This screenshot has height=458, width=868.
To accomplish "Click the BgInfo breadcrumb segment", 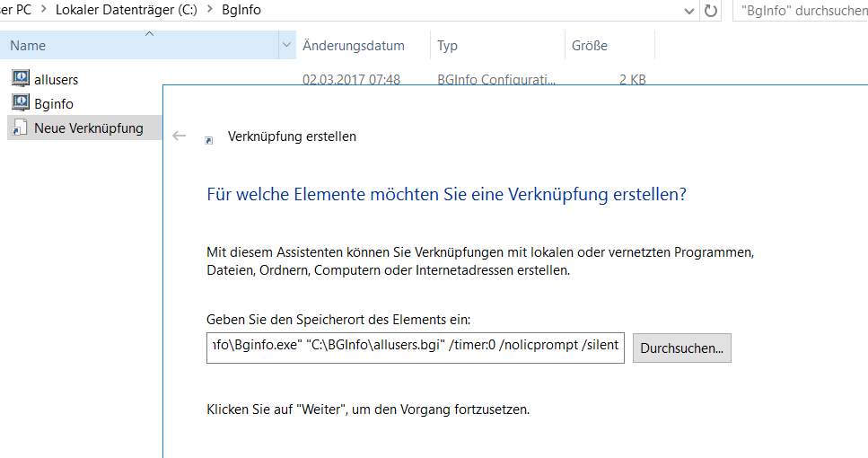I will (x=241, y=11).
